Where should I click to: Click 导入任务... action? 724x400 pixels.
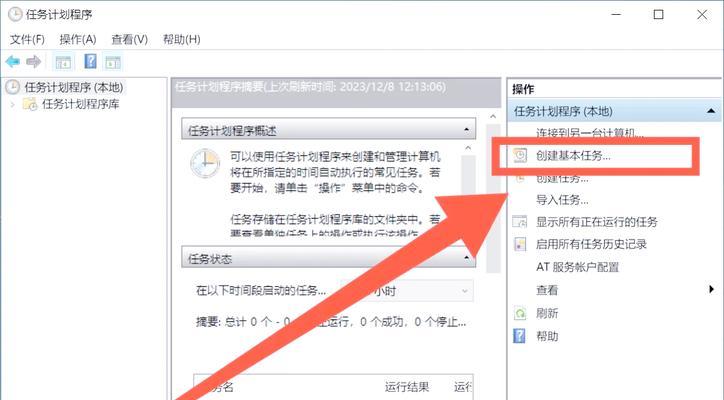point(562,200)
